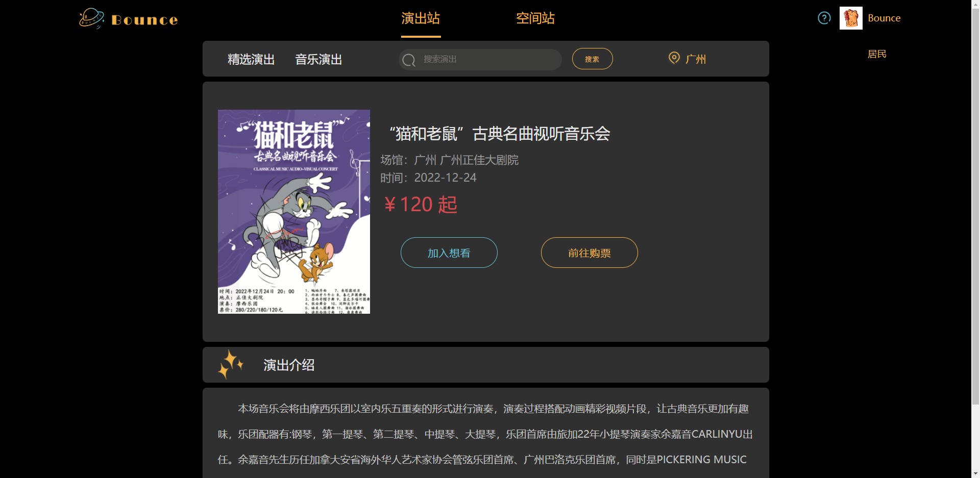Click the 居民 user role label
This screenshot has width=980, height=478.
(877, 54)
